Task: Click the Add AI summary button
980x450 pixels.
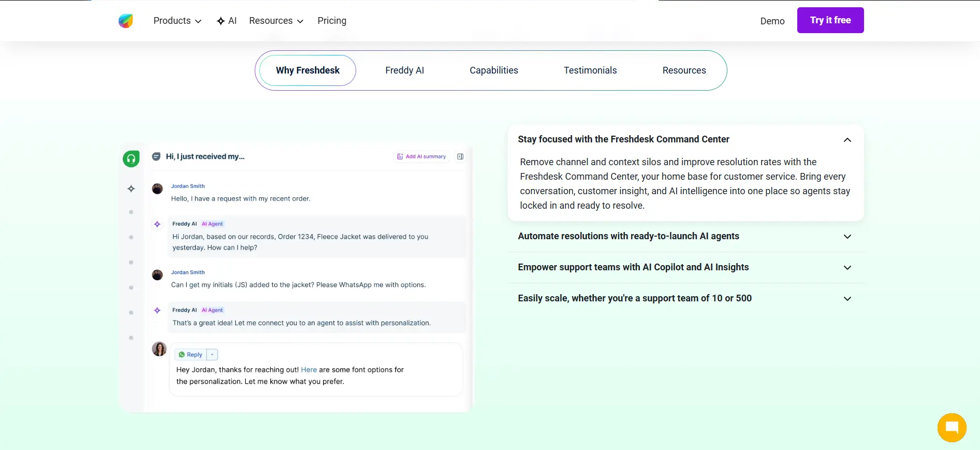Action: [x=421, y=156]
